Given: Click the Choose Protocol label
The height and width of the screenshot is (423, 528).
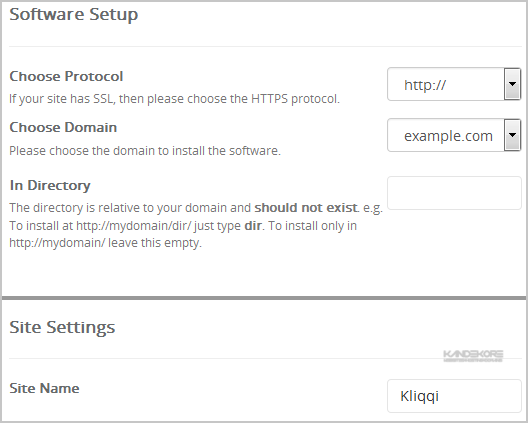Looking at the screenshot, I should [66, 76].
